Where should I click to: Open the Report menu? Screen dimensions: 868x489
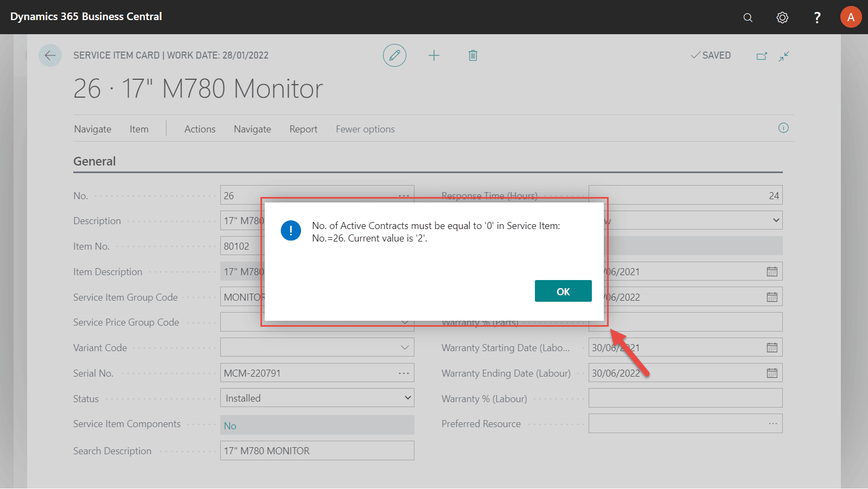pyautogui.click(x=303, y=129)
